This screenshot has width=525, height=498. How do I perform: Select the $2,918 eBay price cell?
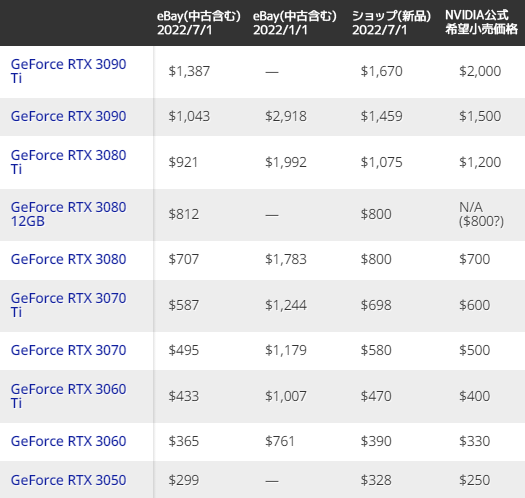(286, 117)
